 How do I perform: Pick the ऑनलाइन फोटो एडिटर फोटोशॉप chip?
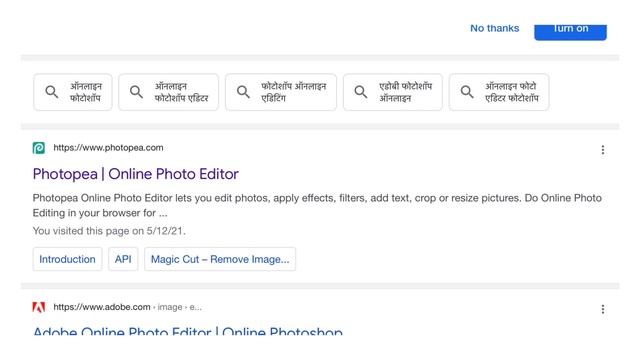click(x=499, y=92)
